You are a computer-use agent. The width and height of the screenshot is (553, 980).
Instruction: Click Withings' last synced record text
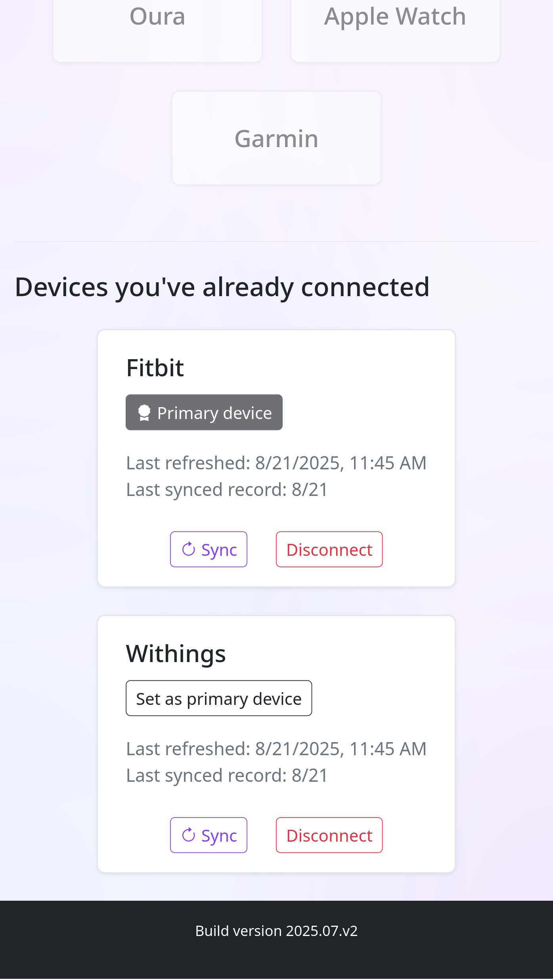(226, 775)
